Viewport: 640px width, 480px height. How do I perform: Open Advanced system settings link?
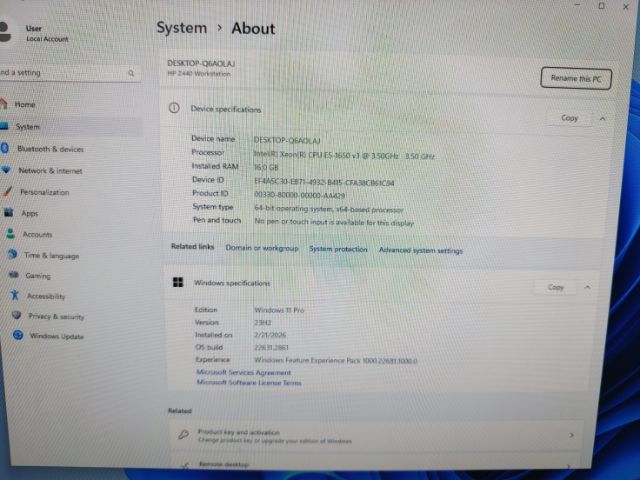(x=421, y=250)
